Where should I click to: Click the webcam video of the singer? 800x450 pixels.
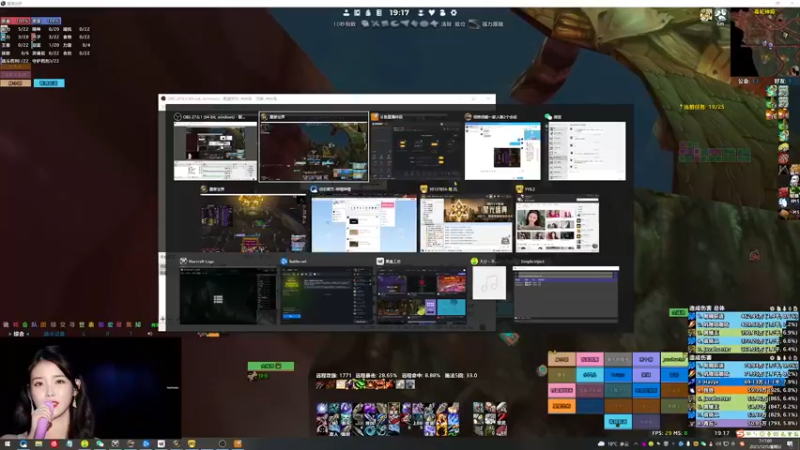(91, 388)
